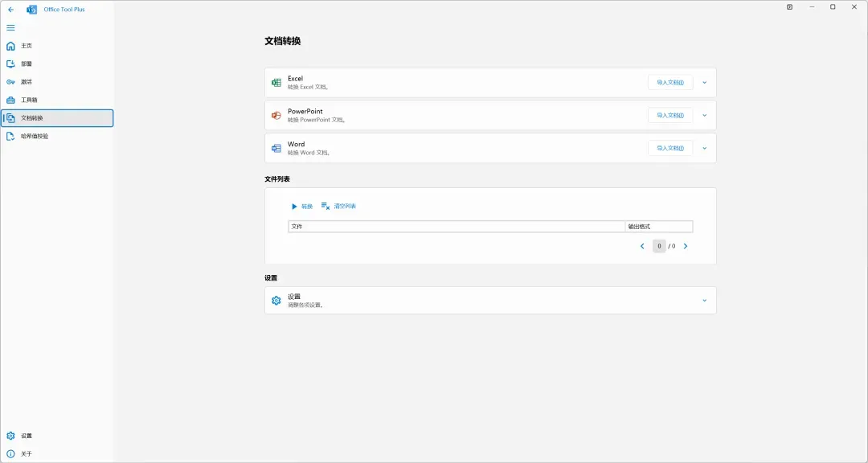Click the back arrow icon
Screen dimensions: 868x463
(11, 10)
